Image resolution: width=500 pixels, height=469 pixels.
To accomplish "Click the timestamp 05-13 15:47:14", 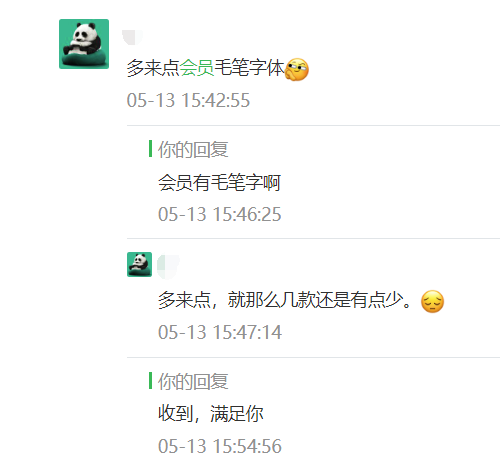I will tap(220, 332).
